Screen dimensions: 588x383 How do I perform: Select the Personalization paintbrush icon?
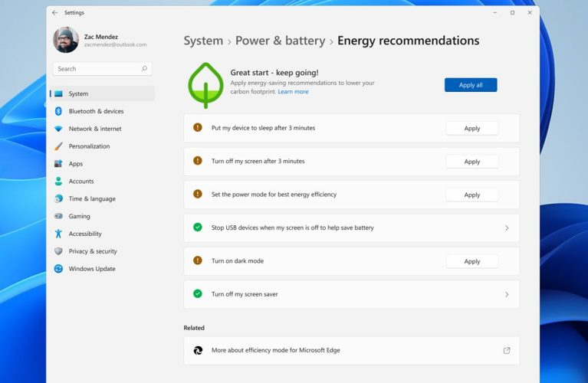point(58,146)
